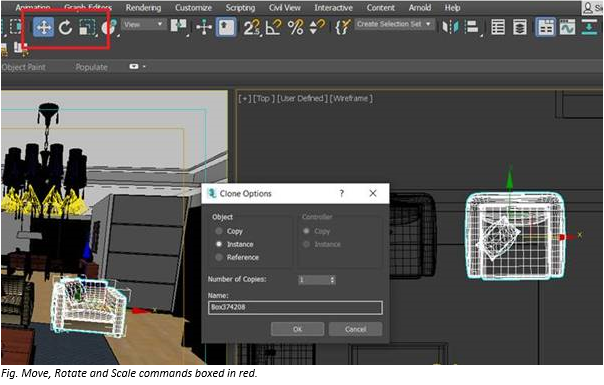Open the Layer Explorer icon
This screenshot has height=385, width=604.
(520, 27)
